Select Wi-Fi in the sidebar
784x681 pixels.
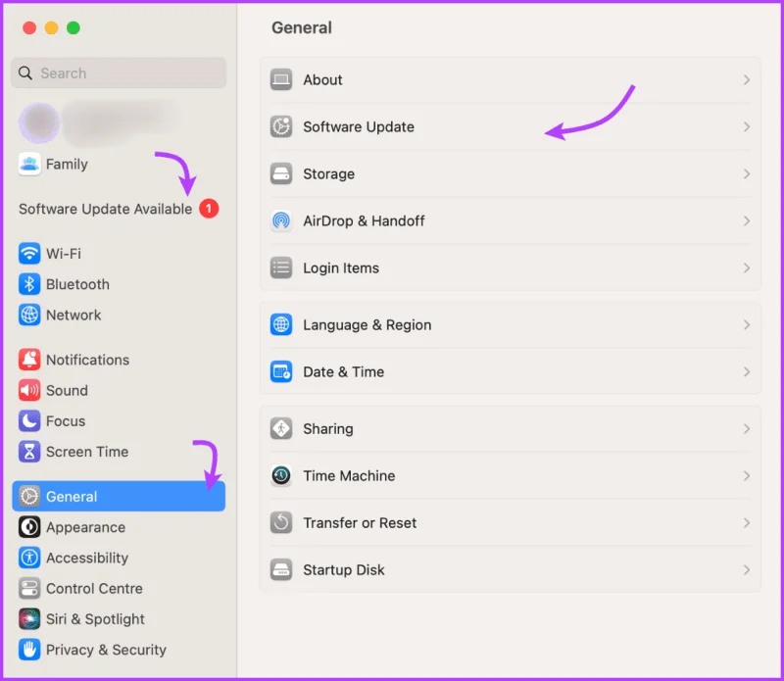click(119, 254)
